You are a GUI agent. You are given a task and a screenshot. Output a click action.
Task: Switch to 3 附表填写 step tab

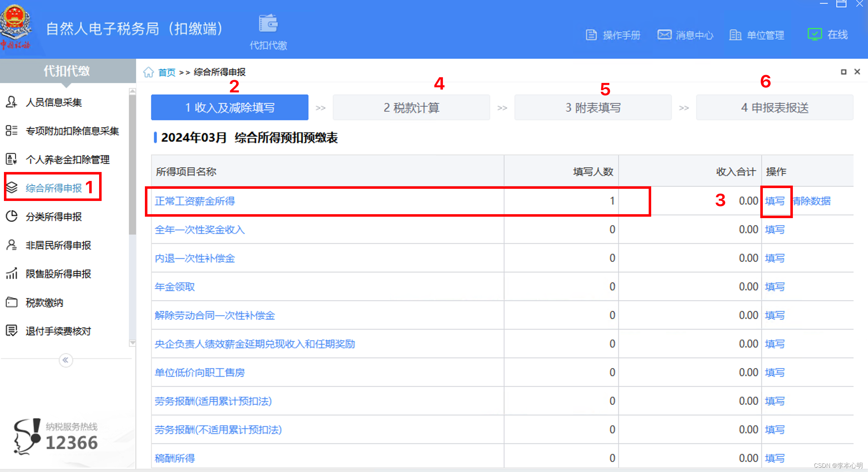coord(593,108)
